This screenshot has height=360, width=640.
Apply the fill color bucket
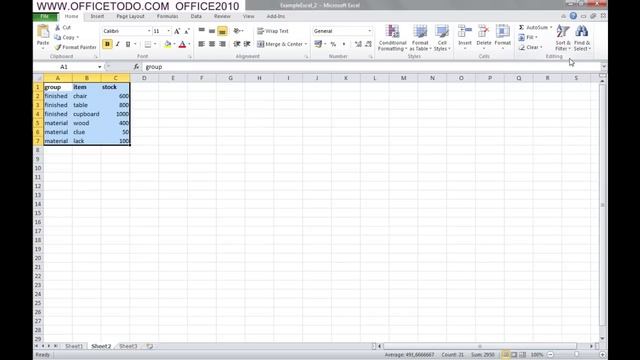click(167, 44)
